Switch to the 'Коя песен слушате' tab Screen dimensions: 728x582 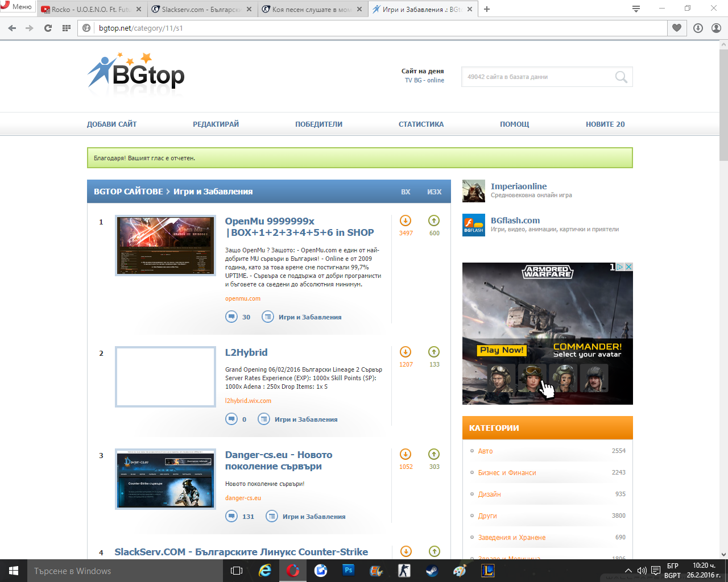(312, 9)
